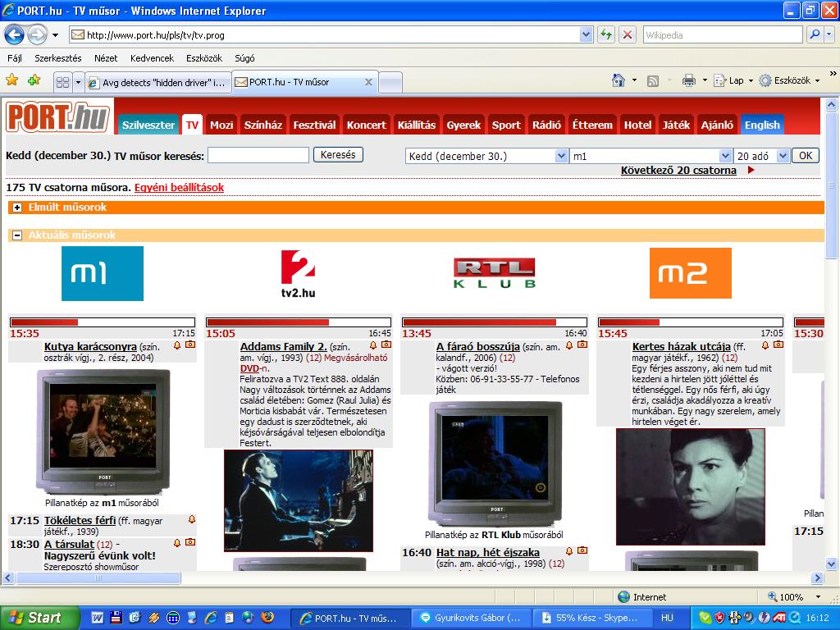The width and height of the screenshot is (840, 630).
Task: Click the Wikipedia search box
Action: pyautogui.click(x=724, y=34)
